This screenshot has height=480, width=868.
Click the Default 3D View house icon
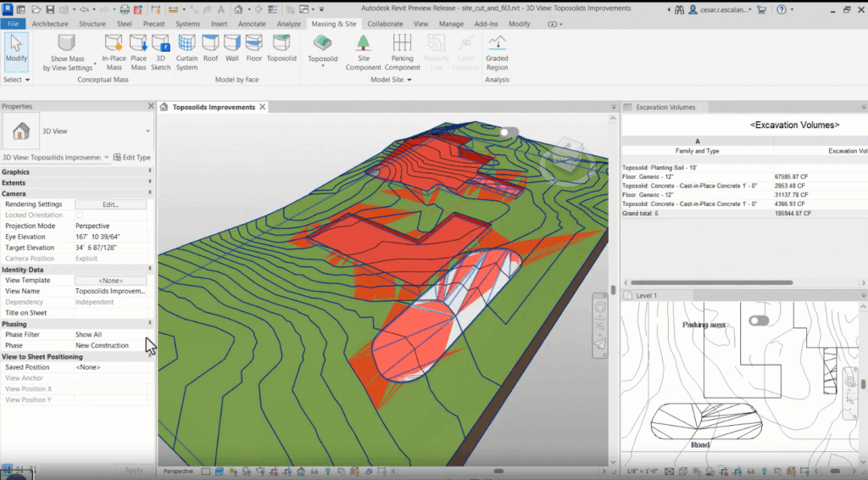238,9
